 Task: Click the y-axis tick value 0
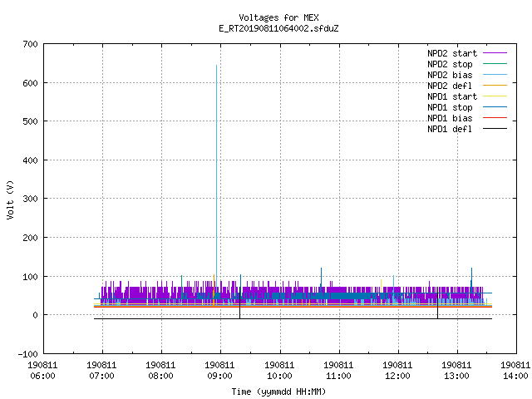(x=35, y=315)
